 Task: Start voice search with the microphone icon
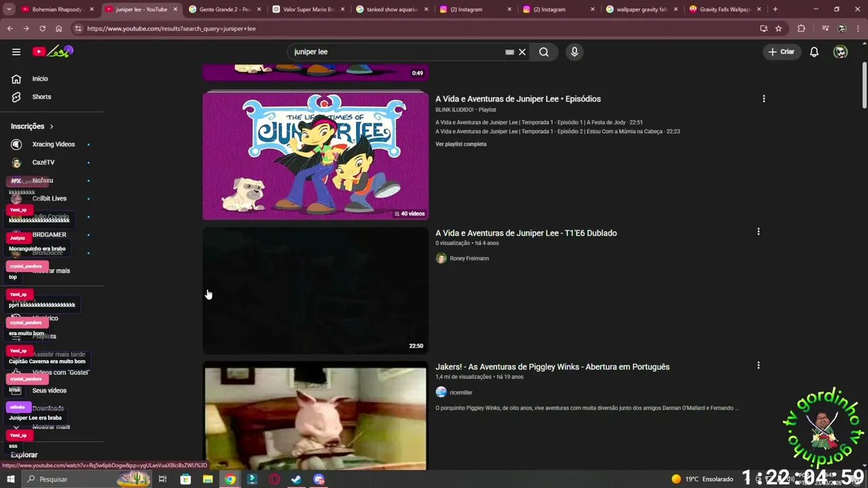pyautogui.click(x=574, y=52)
